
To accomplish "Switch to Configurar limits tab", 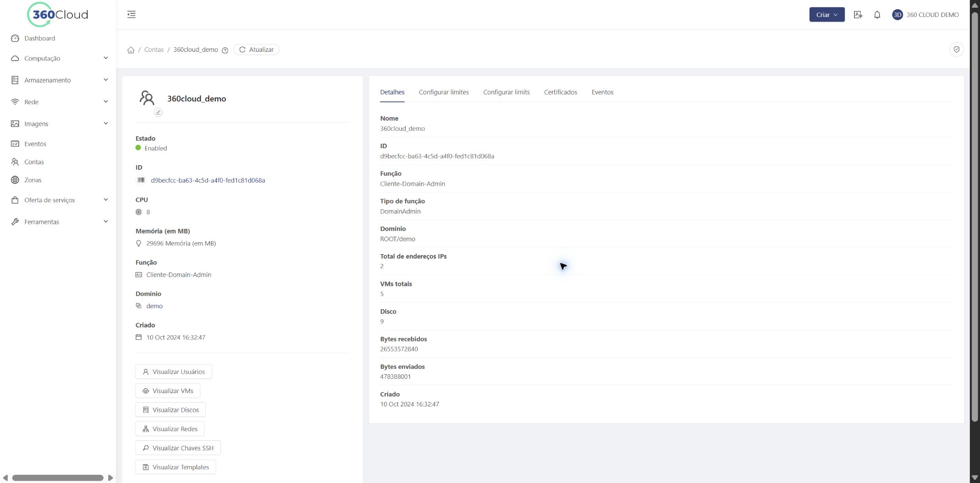I will click(506, 92).
